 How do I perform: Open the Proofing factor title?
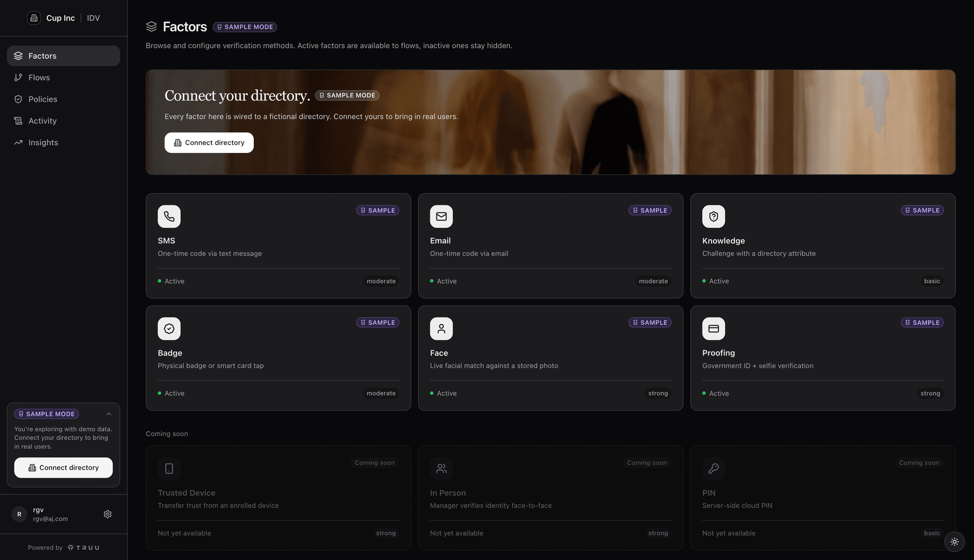click(x=718, y=353)
